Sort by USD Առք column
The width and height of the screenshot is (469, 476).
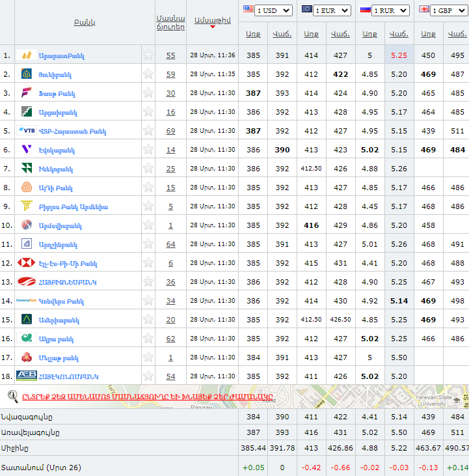pyautogui.click(x=253, y=34)
